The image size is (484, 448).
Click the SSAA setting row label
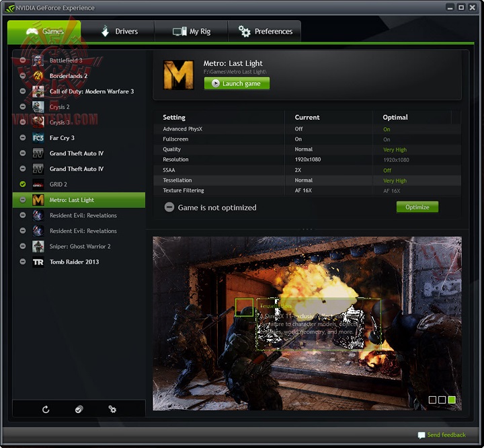(169, 170)
